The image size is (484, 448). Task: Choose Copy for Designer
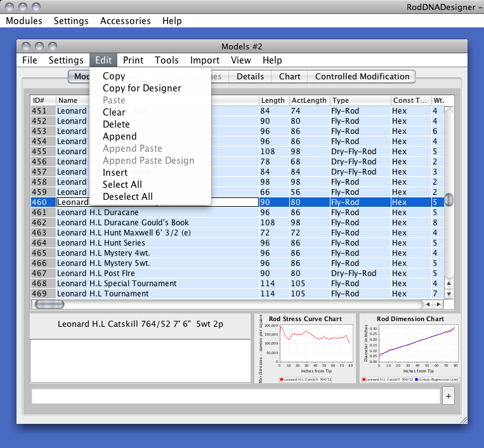pos(150,88)
